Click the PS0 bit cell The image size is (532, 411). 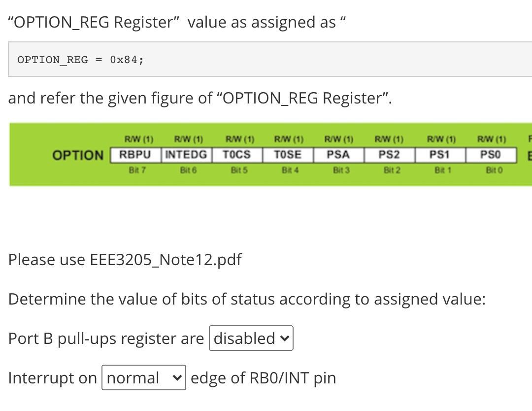coord(491,154)
